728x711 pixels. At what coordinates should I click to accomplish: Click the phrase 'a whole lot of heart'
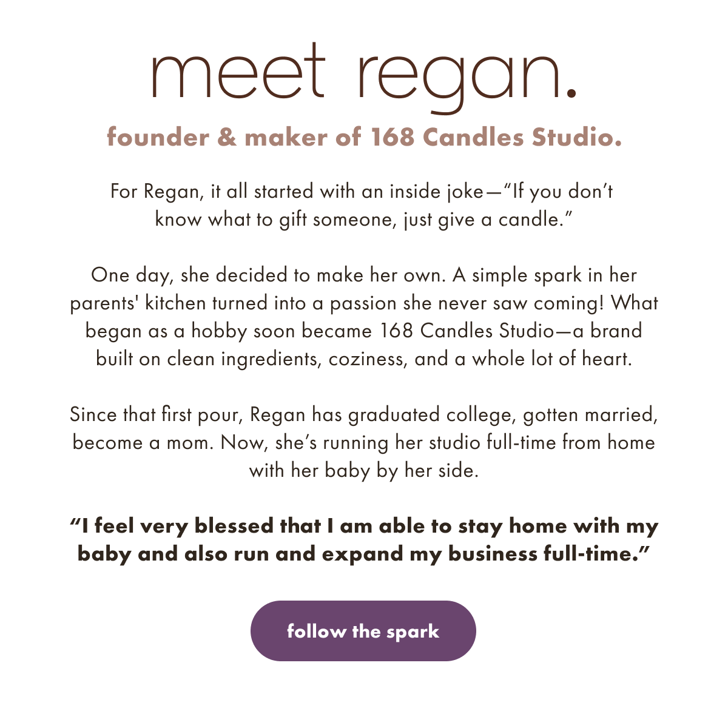pyautogui.click(x=543, y=359)
